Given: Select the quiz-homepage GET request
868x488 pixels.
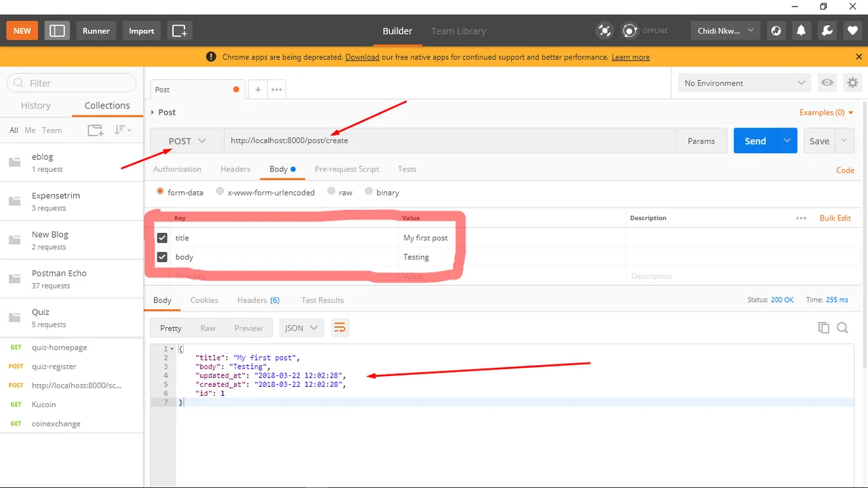Looking at the screenshot, I should point(72,347).
